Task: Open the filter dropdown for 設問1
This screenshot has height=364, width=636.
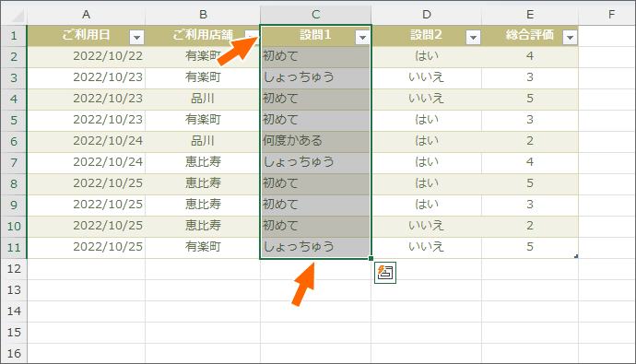Action: (x=362, y=37)
